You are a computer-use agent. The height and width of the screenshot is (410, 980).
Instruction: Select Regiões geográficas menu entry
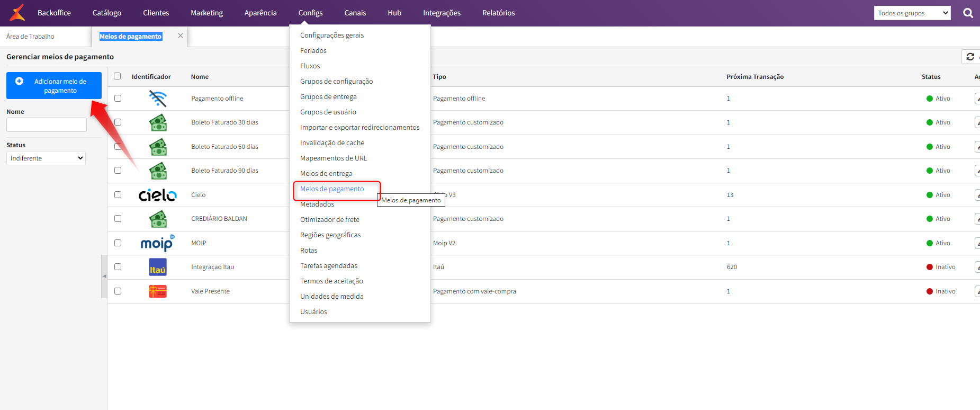tap(330, 235)
